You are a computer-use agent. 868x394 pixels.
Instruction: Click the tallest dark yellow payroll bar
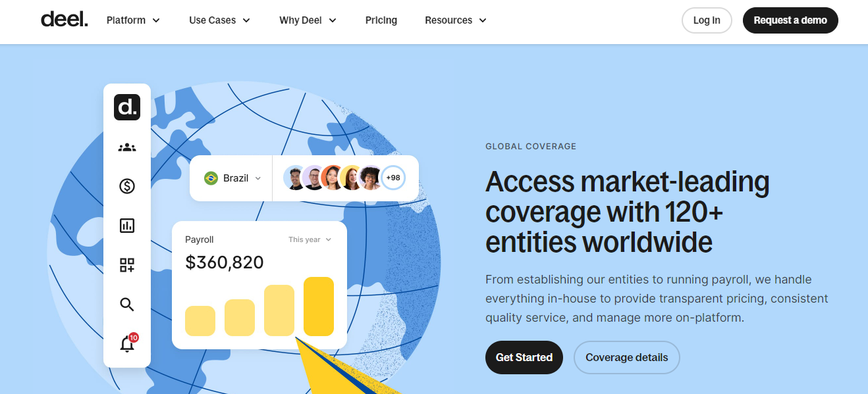[x=319, y=307]
